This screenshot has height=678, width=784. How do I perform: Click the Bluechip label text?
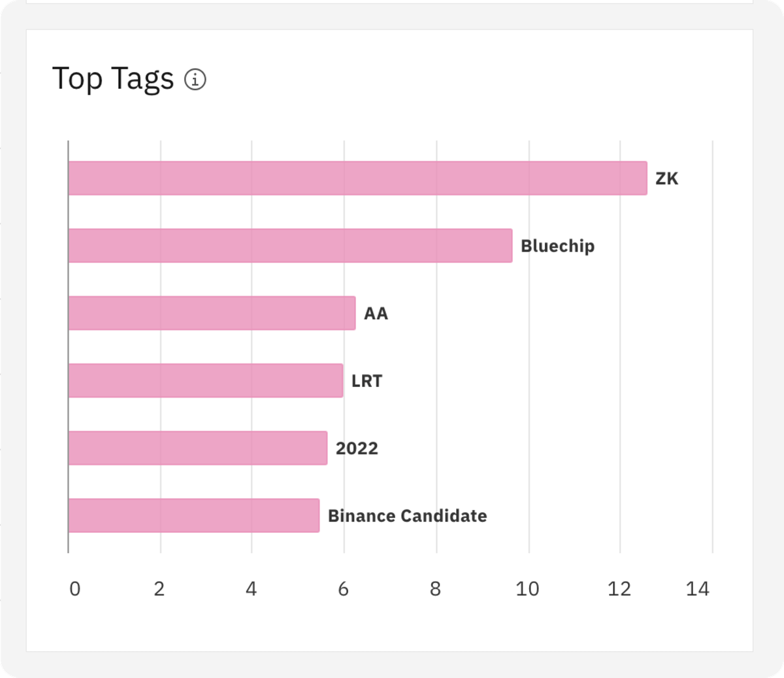557,246
